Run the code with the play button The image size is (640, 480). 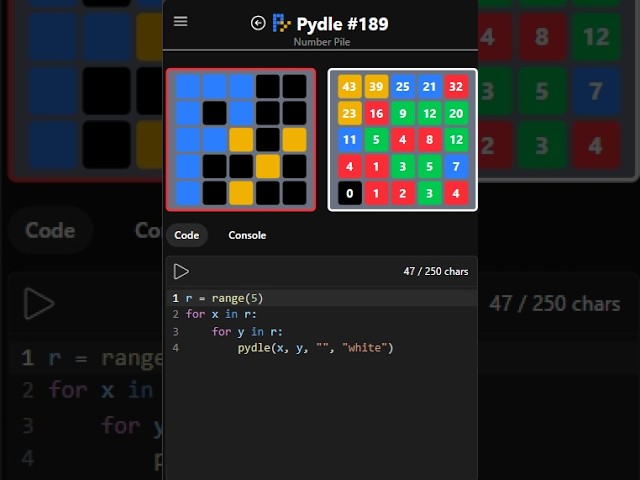coord(181,271)
